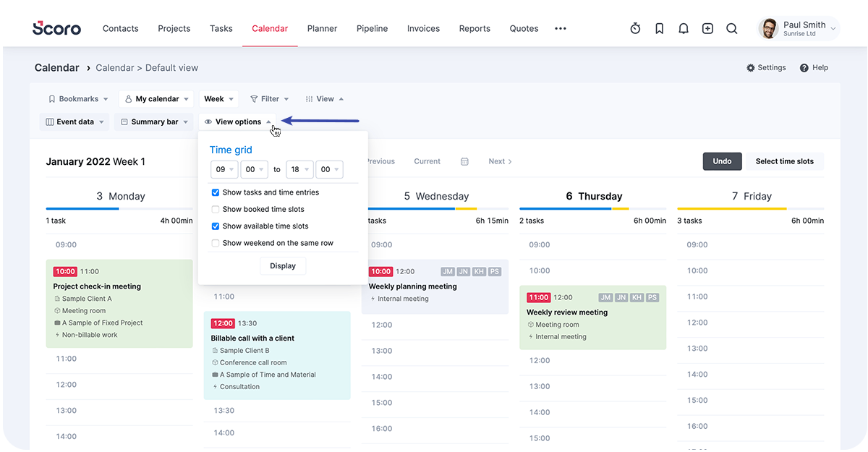Image resolution: width=868 pixels, height=452 pixels.
Task: Open the Weekly planning meeting event
Action: [x=435, y=286]
